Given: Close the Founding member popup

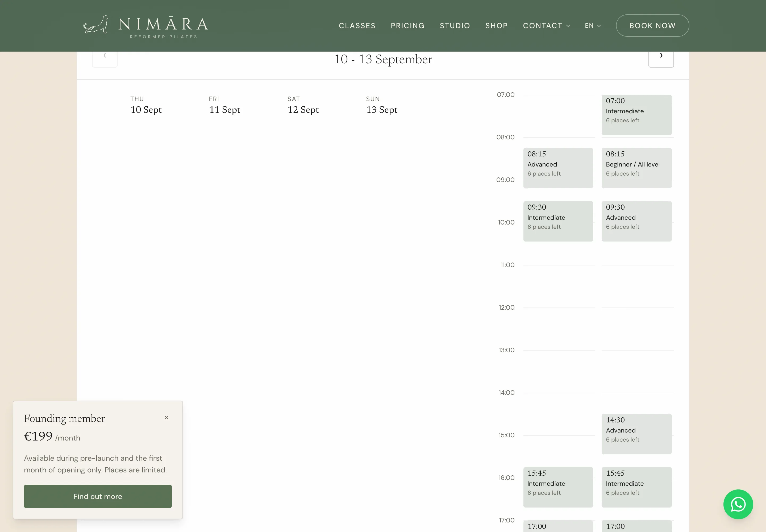Looking at the screenshot, I should coord(166,417).
